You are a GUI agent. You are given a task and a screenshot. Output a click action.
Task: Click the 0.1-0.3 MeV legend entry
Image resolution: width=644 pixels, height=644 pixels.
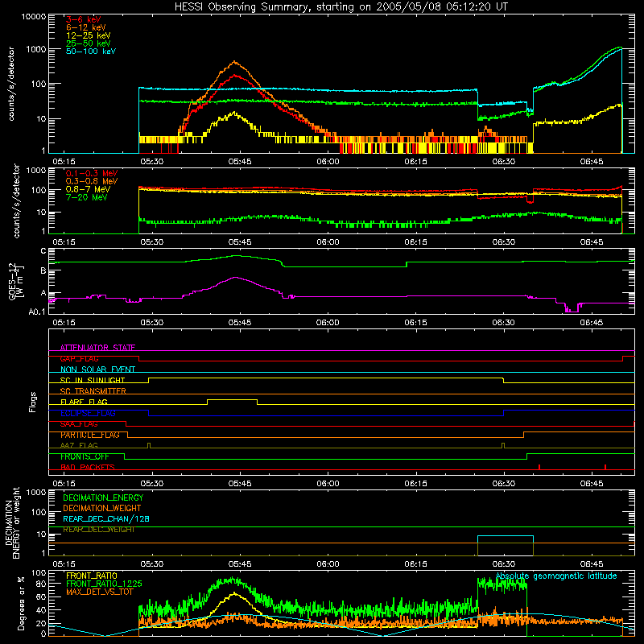pyautogui.click(x=92, y=173)
